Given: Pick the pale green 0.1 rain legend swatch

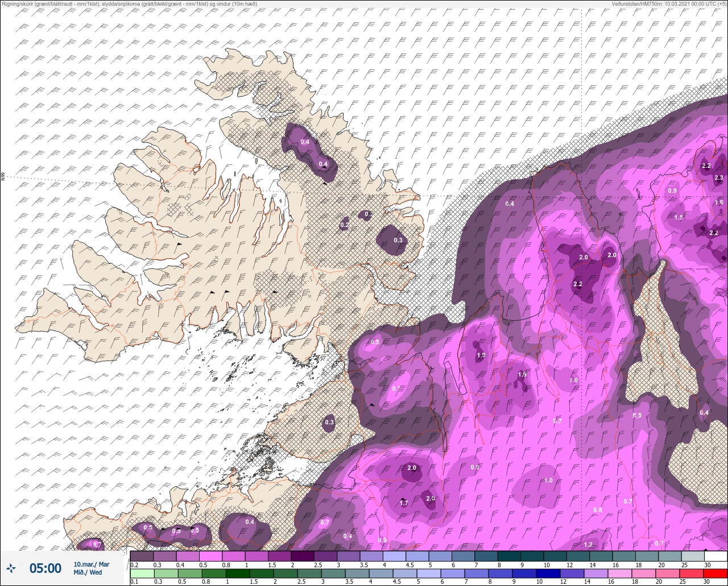Looking at the screenshot, I should pyautogui.click(x=142, y=573).
